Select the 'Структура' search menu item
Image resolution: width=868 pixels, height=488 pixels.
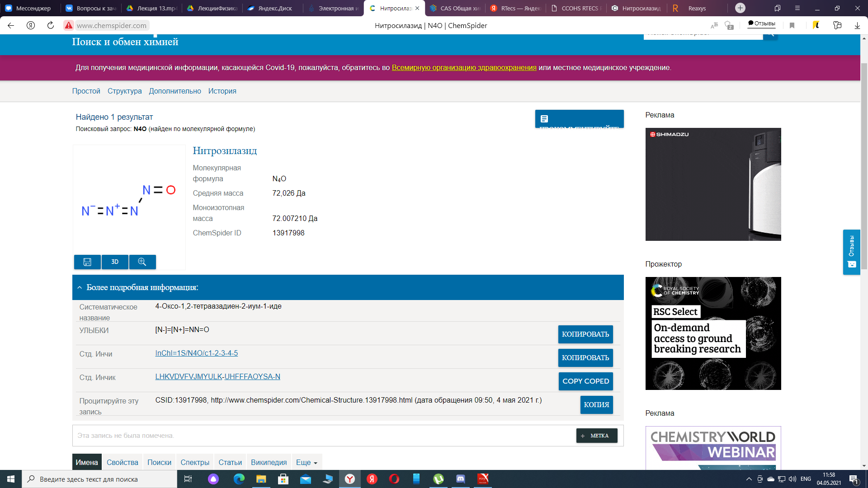click(124, 91)
